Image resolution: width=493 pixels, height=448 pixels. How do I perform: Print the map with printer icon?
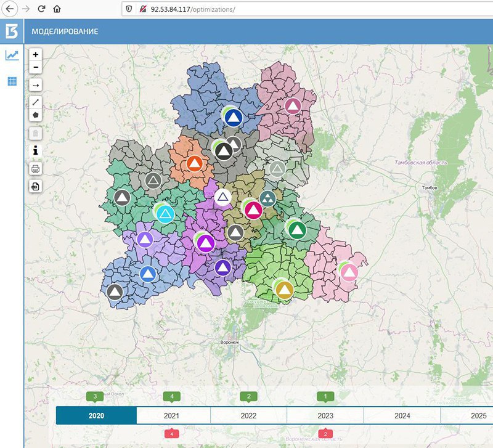pyautogui.click(x=36, y=168)
